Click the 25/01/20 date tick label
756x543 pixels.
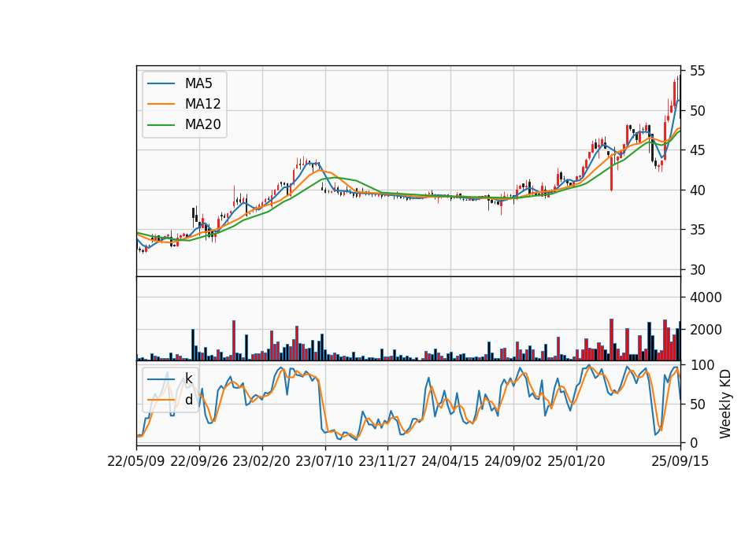tap(576, 461)
